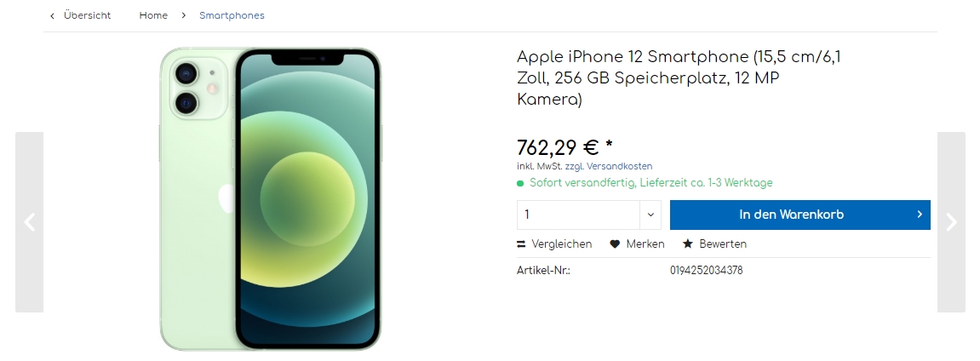Open the zzgl. Versandkosten link

click(x=609, y=166)
